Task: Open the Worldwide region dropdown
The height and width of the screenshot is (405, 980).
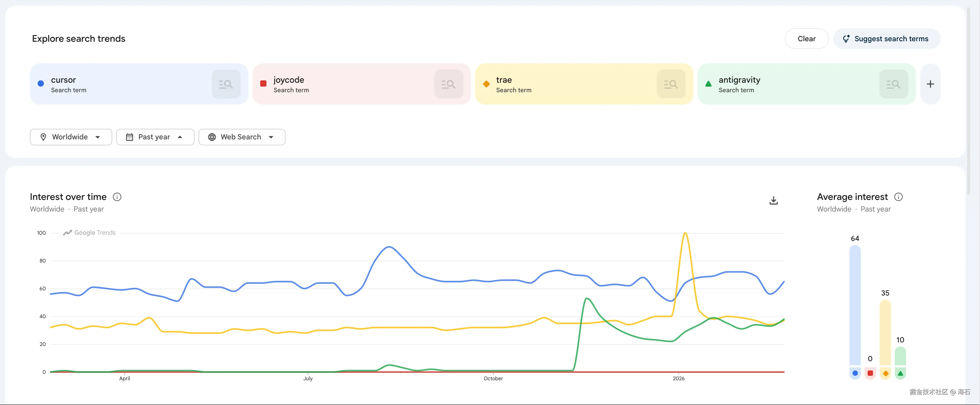Action: [71, 137]
